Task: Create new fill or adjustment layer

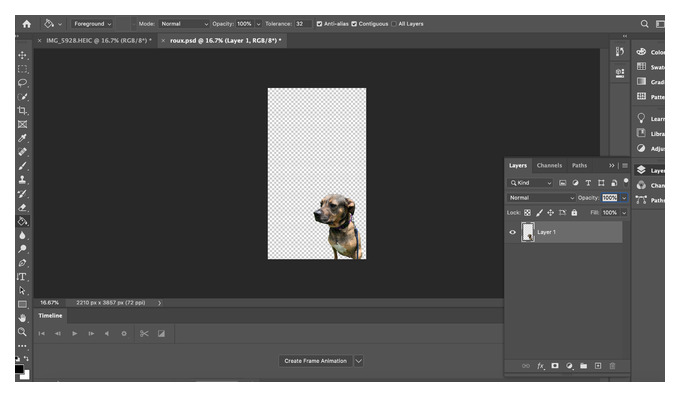Action: coord(569,366)
